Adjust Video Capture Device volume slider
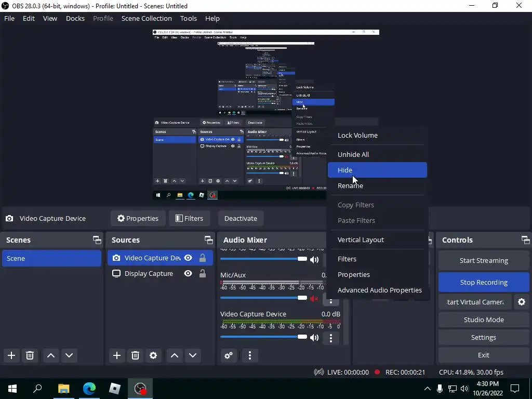 pyautogui.click(x=263, y=337)
